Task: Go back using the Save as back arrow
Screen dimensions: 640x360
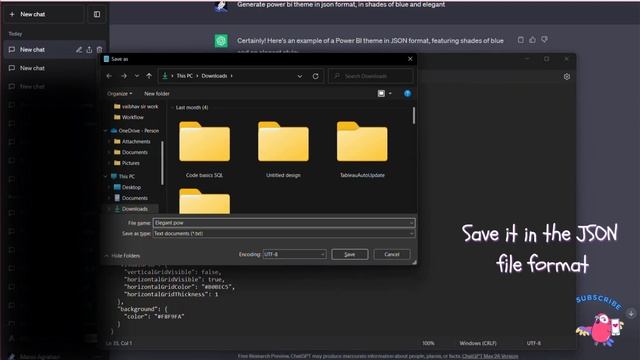Action: coord(109,76)
